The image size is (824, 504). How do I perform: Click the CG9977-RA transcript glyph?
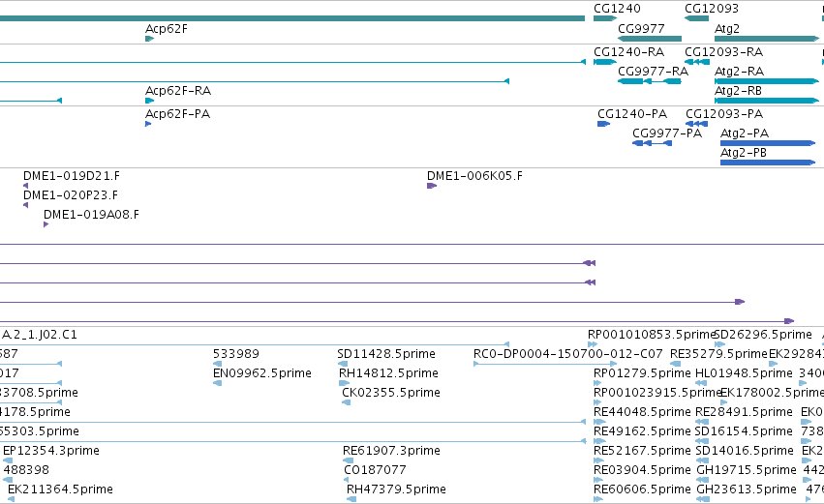650,81
